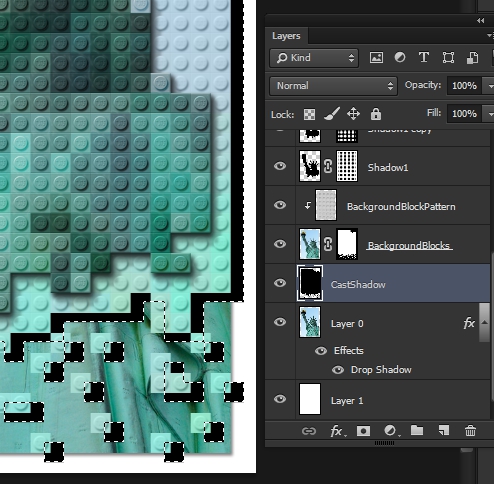Image resolution: width=494 pixels, height=484 pixels.
Task: Click the Link layers icon
Action: point(309,431)
